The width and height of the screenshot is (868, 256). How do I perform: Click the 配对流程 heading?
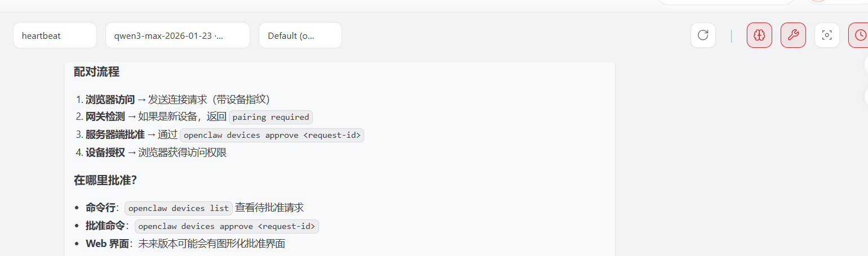coord(96,72)
